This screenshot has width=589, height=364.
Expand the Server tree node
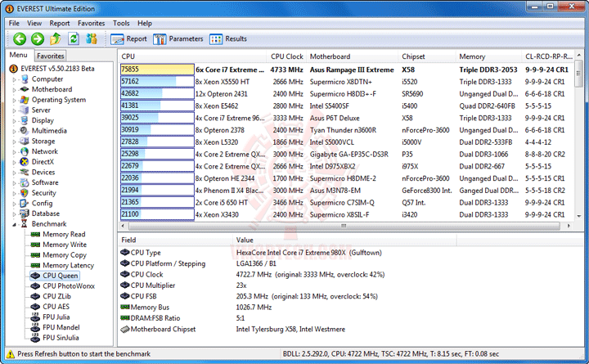tap(14, 110)
